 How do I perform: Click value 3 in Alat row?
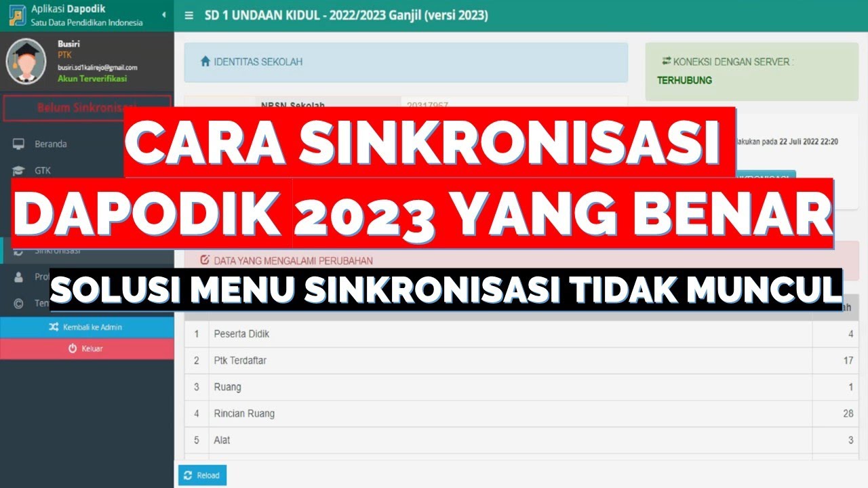coord(850,440)
